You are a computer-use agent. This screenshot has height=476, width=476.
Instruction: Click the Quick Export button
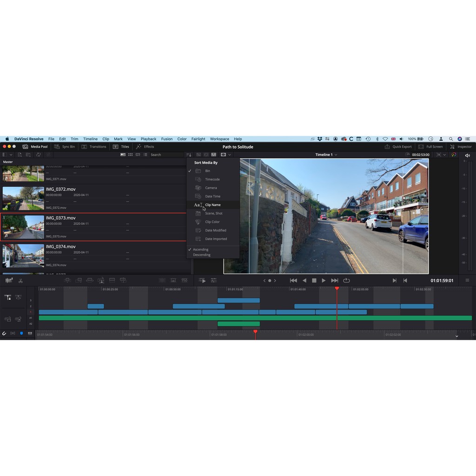398,146
